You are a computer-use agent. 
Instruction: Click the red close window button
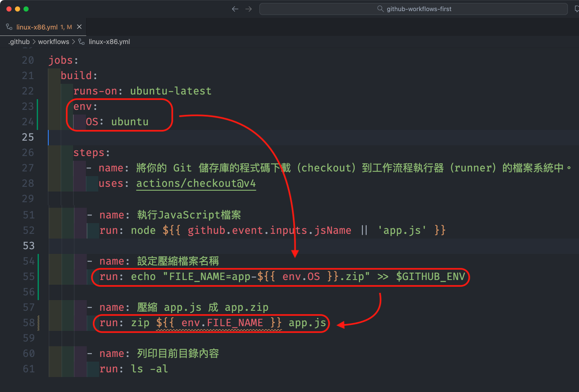pos(9,9)
